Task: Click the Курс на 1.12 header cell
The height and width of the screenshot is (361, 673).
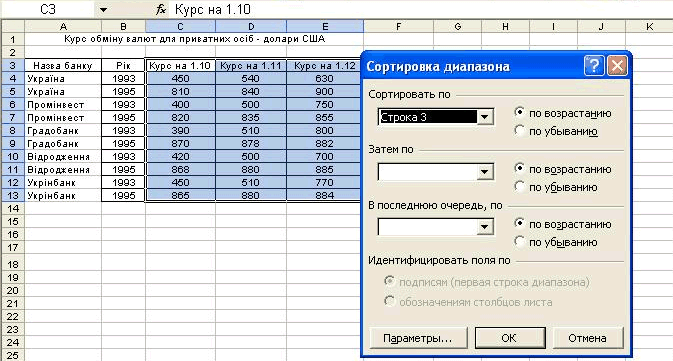Action: pos(325,66)
